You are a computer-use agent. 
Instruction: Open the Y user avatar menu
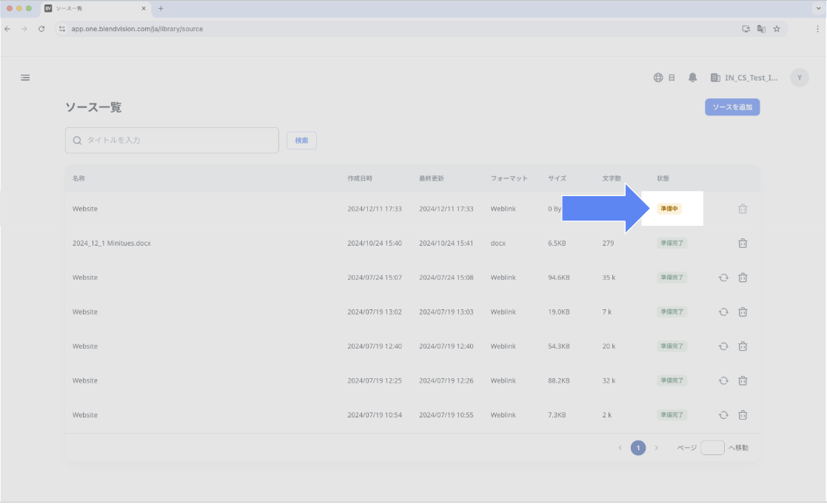[x=800, y=78]
